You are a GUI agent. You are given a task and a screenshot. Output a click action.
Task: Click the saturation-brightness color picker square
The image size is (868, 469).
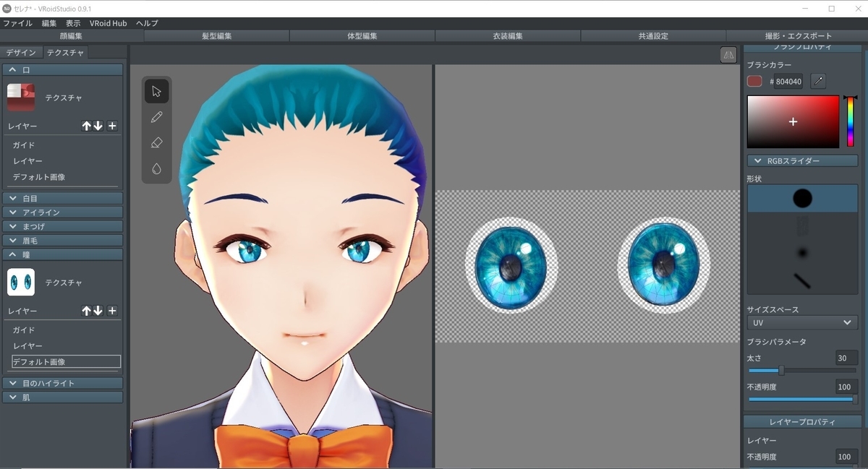793,122
